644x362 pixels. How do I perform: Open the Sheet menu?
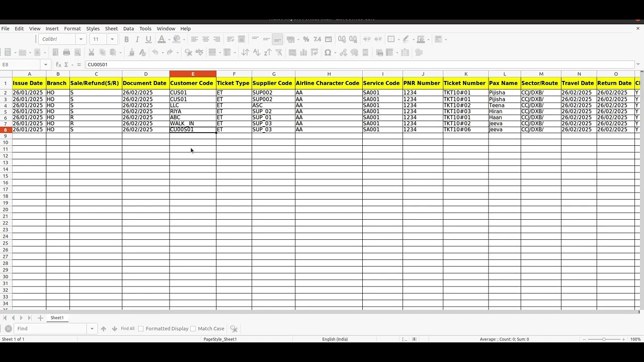(x=111, y=29)
